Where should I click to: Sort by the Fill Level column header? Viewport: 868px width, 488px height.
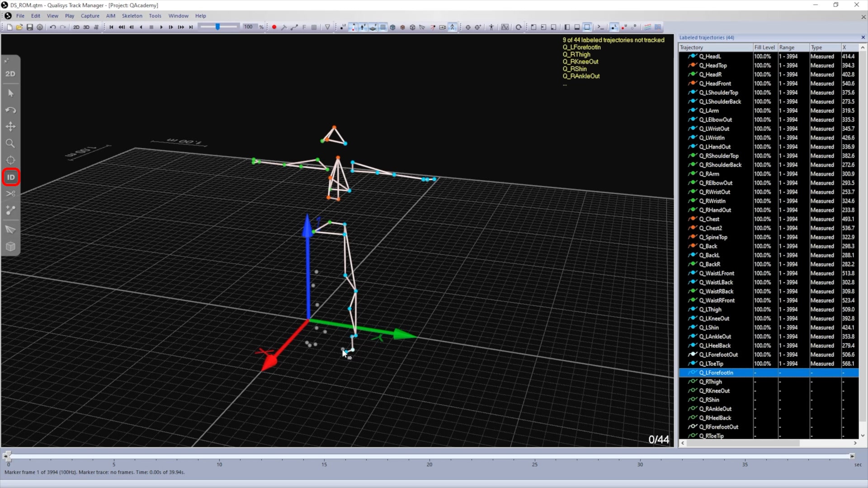tap(764, 47)
